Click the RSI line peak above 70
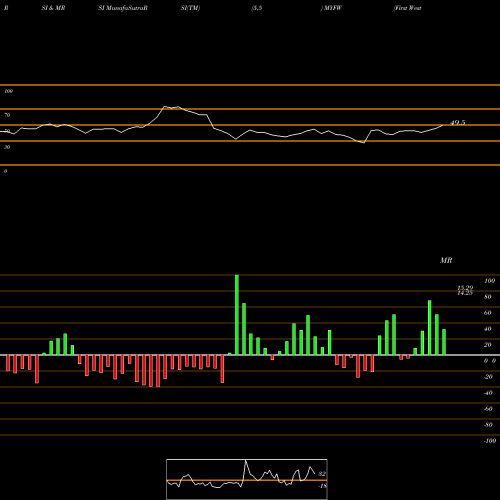This screenshot has height=500, width=500. (x=165, y=106)
